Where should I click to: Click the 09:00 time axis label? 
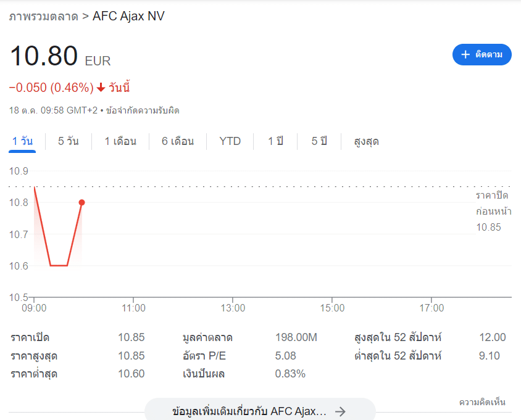[34, 308]
